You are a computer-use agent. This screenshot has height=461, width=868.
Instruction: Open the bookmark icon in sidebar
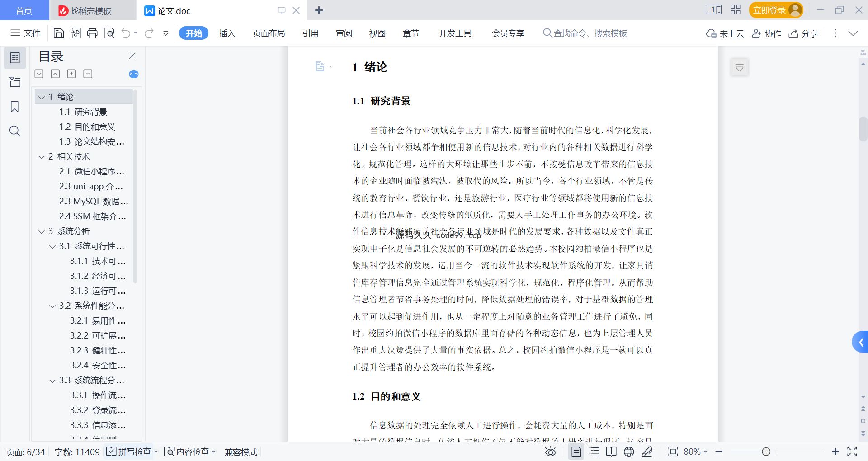pyautogui.click(x=15, y=107)
